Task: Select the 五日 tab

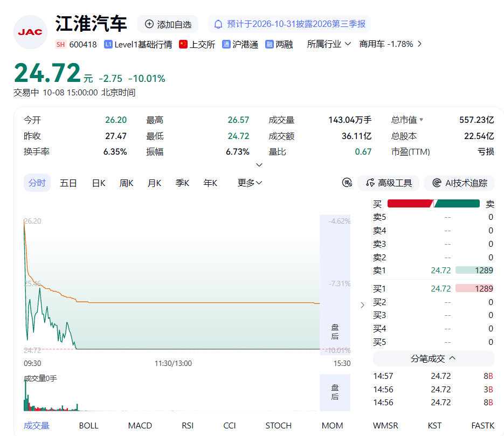Action: click(x=68, y=183)
